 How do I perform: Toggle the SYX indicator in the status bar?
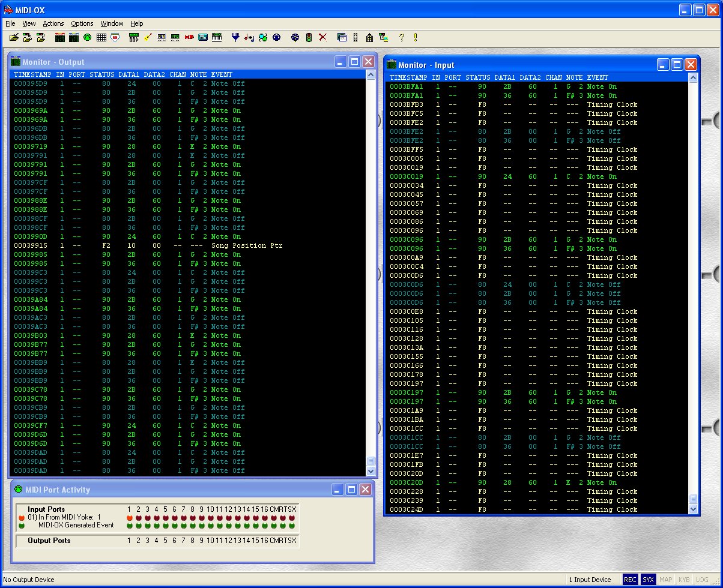(648, 580)
